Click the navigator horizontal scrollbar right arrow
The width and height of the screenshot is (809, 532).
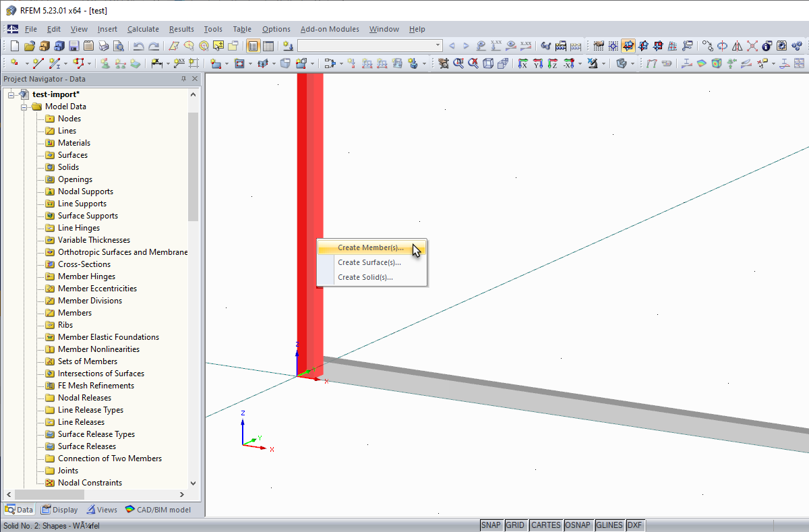point(182,494)
